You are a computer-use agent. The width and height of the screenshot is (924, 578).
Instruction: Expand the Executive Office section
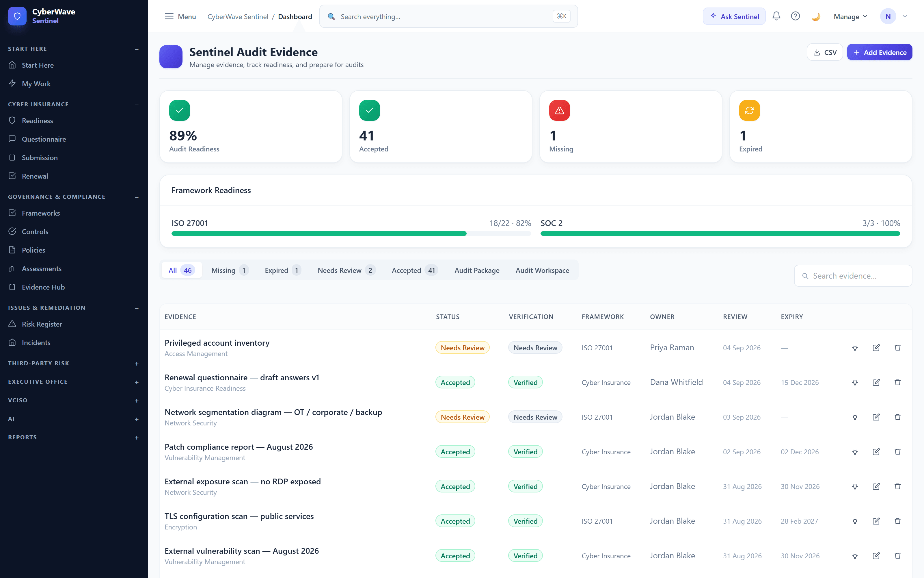[x=137, y=382]
